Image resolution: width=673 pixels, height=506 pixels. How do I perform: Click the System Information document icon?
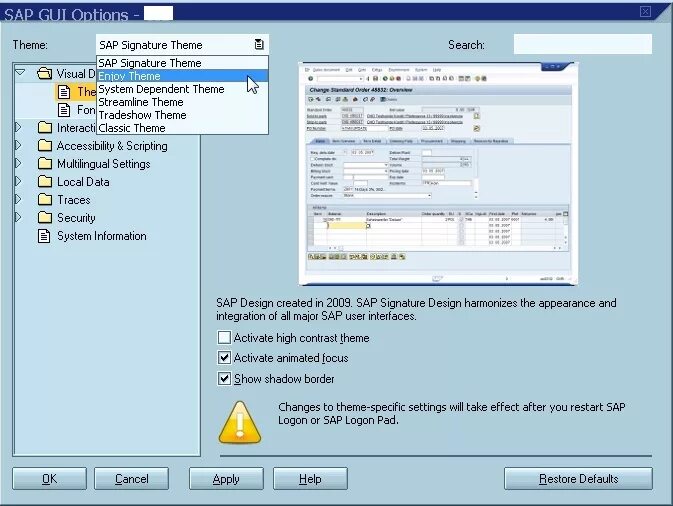(44, 236)
